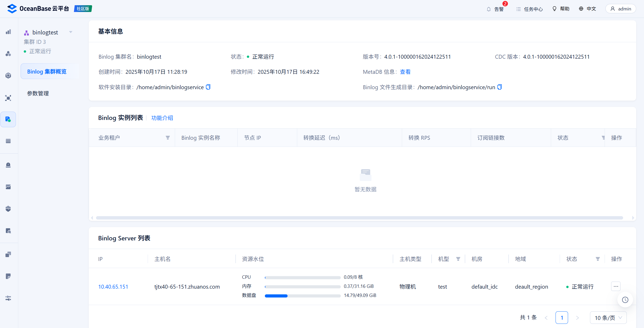Copy the Binlog file generation directory path
The image size is (644, 328).
(499, 87)
